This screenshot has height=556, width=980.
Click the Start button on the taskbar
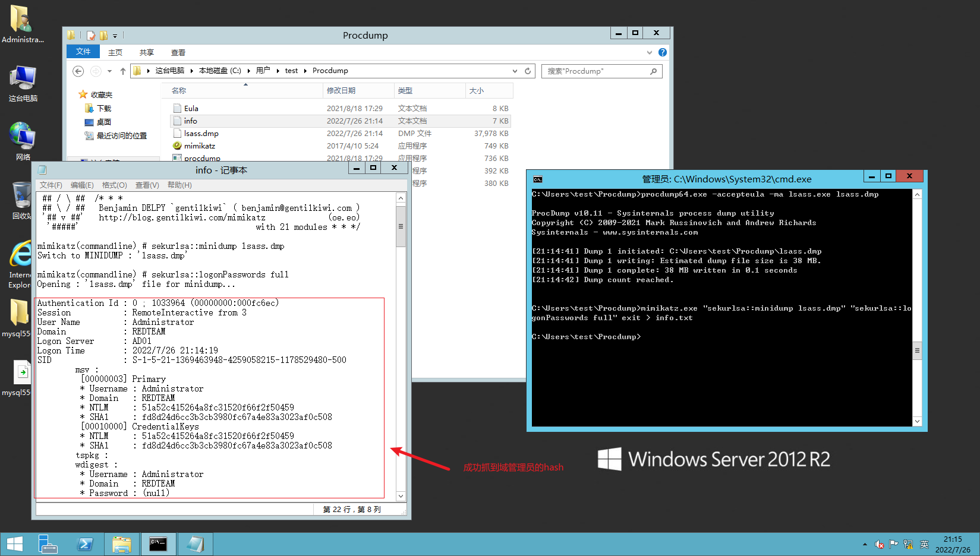click(x=14, y=544)
